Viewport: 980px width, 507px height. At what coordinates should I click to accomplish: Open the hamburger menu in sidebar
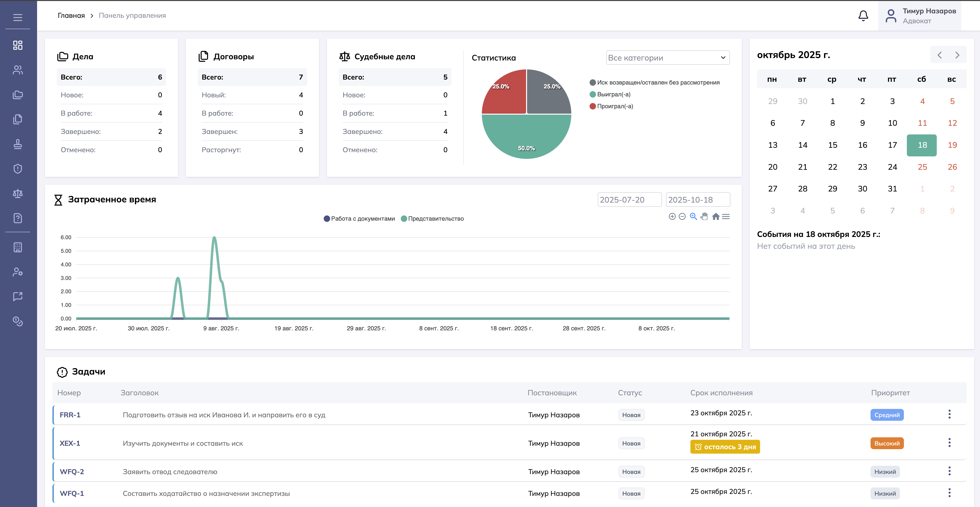coord(18,18)
